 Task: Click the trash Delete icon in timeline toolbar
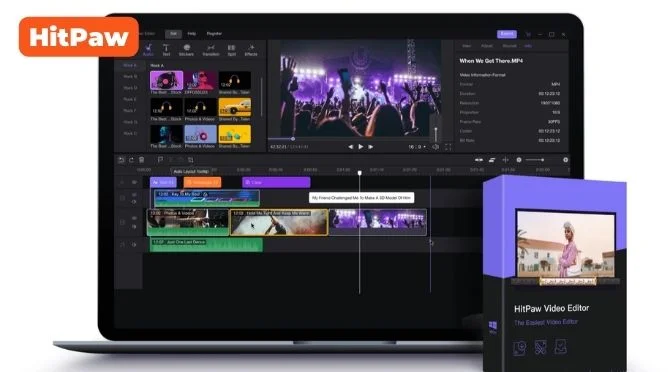141,160
